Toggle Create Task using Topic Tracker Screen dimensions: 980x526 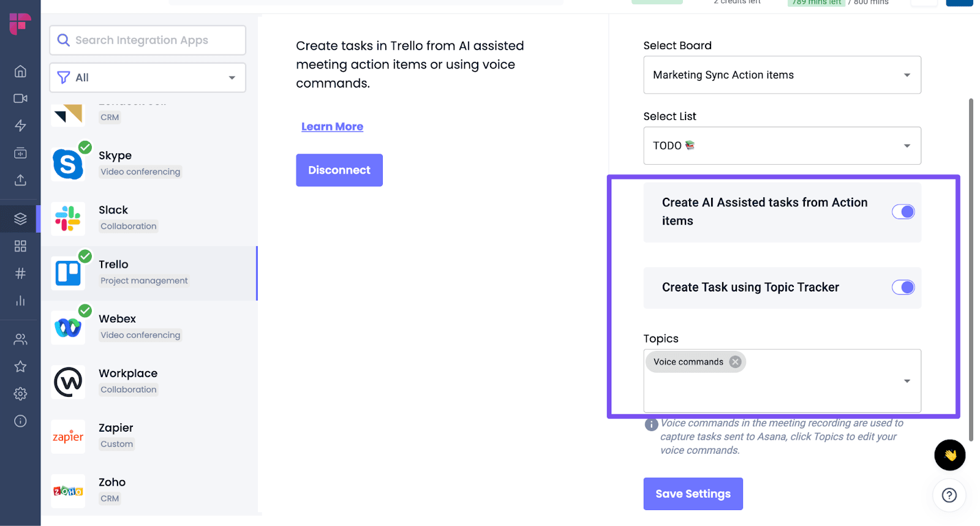tap(903, 287)
